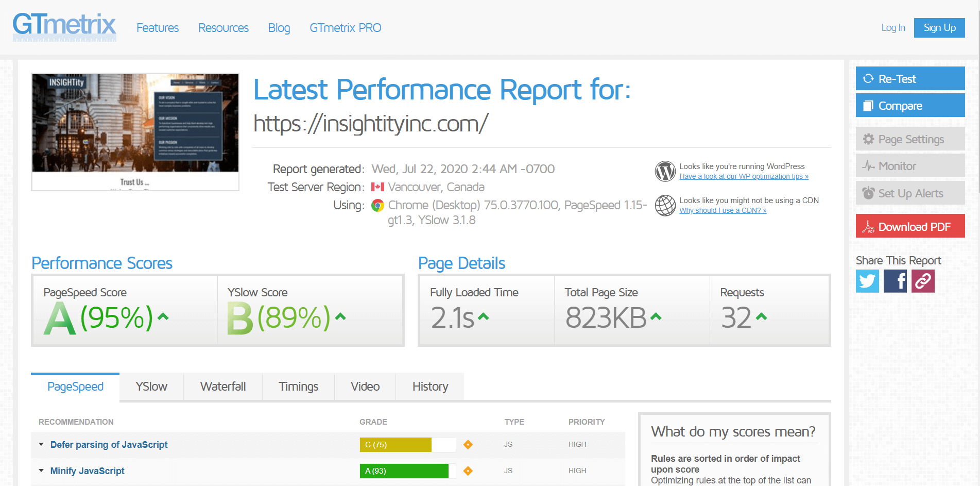Viewport: 980px width, 486px height.
Task: Click Total Page Size arrow indicator
Action: click(x=656, y=316)
